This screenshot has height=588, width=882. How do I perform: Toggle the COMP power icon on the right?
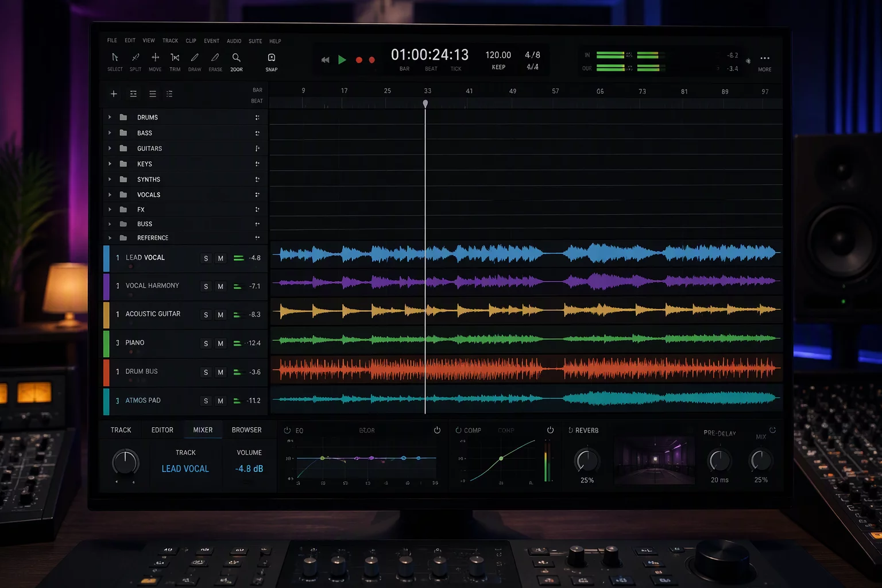(x=550, y=430)
